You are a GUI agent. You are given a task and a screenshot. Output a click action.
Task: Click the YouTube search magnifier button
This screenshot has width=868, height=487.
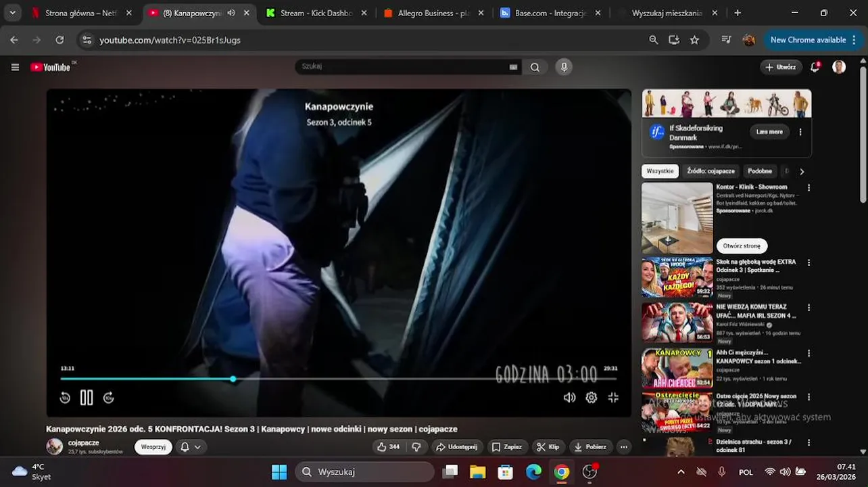tap(535, 67)
